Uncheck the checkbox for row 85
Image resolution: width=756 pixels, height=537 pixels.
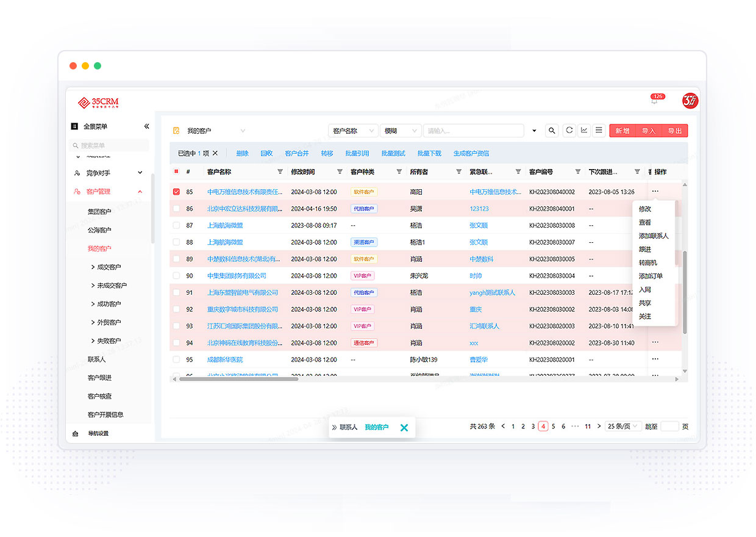point(176,192)
